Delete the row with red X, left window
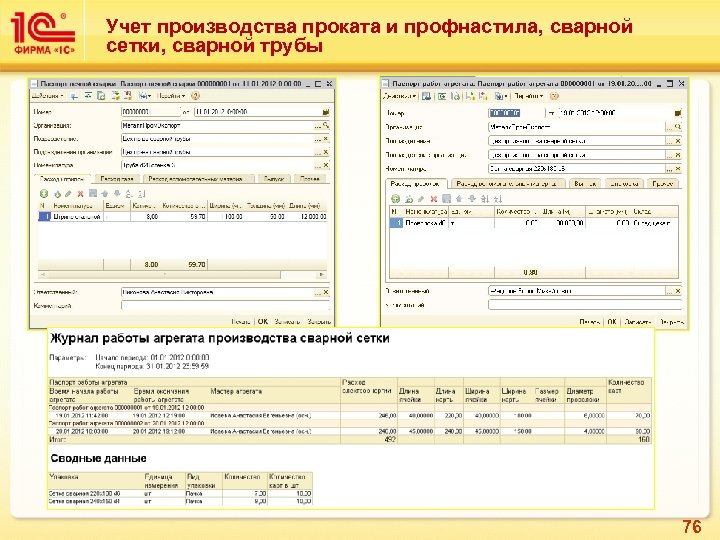Screen dimensions: 720x540 point(80,194)
